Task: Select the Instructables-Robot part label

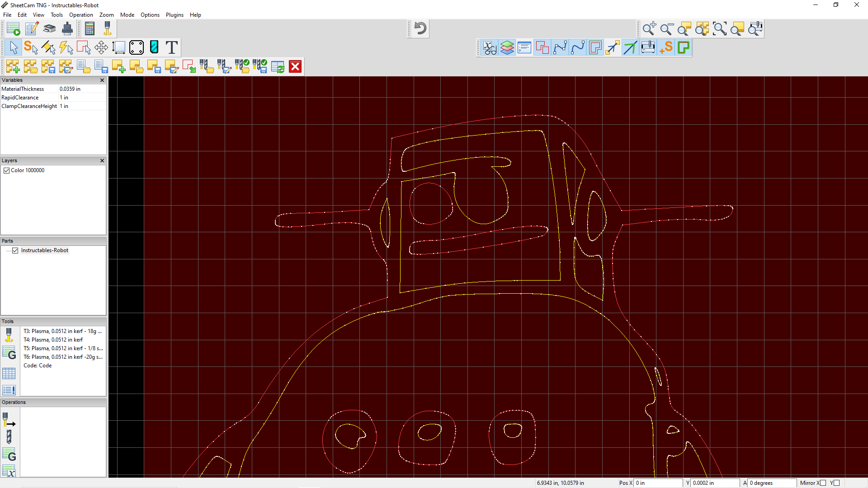Action: [44, 250]
